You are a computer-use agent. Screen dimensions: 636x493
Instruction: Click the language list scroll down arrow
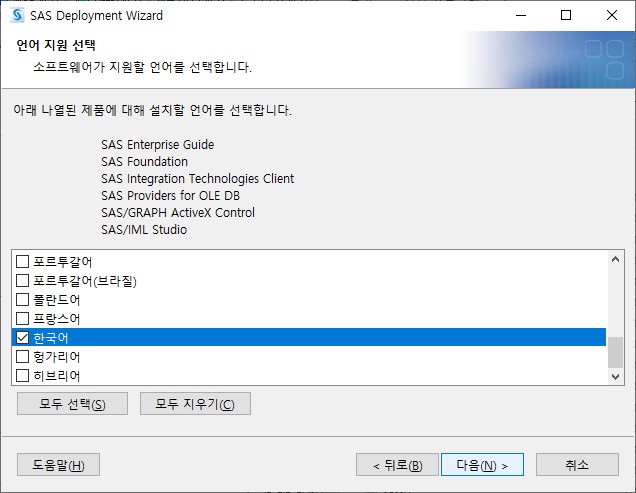pyautogui.click(x=615, y=377)
